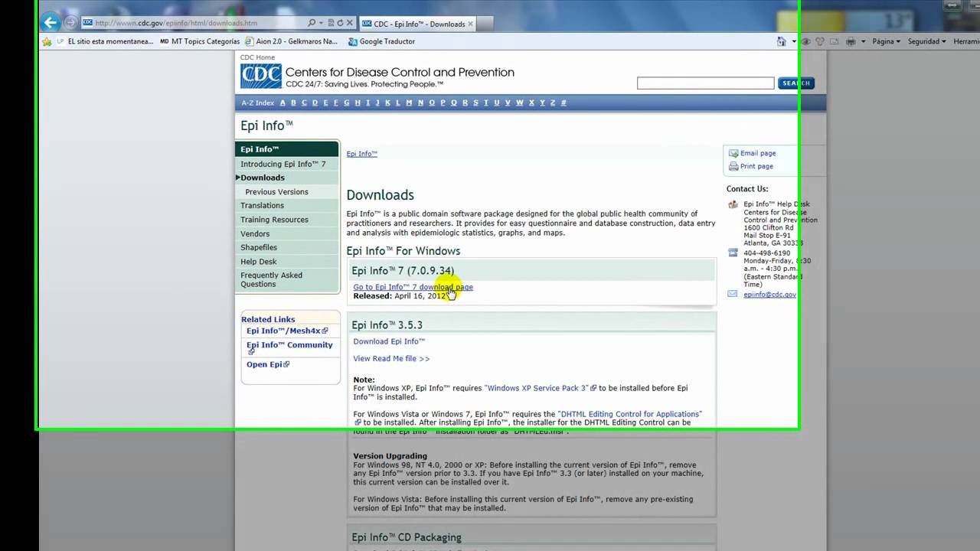Select letter M in A-Z index

[x=409, y=103]
